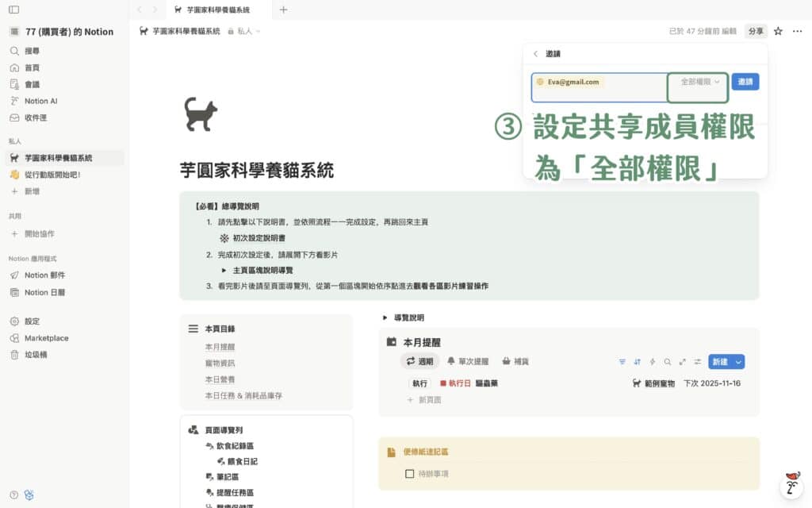Click the 分享 share button
The image size is (812, 508).
pos(756,31)
